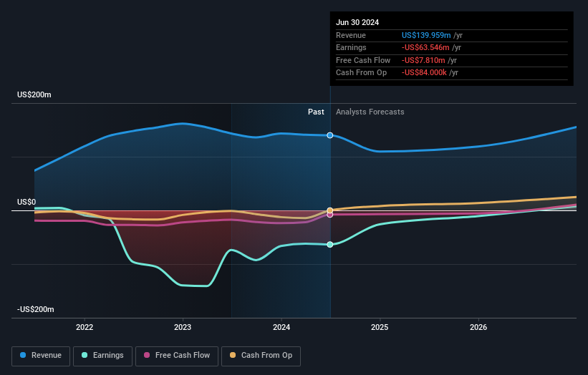Image resolution: width=588 pixels, height=375 pixels.
Task: Click the -US$200m y-axis label
Action: tap(36, 309)
